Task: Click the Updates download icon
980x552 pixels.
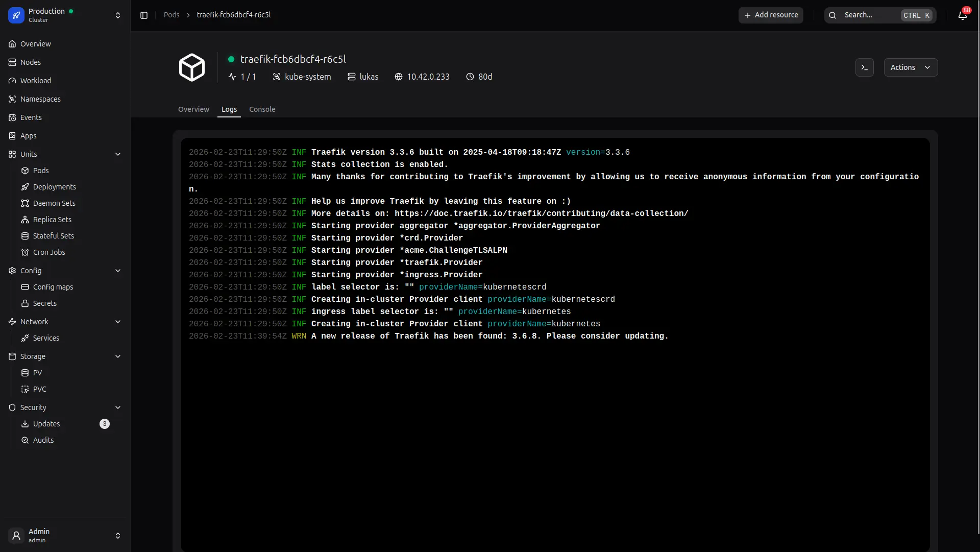Action: point(25,424)
